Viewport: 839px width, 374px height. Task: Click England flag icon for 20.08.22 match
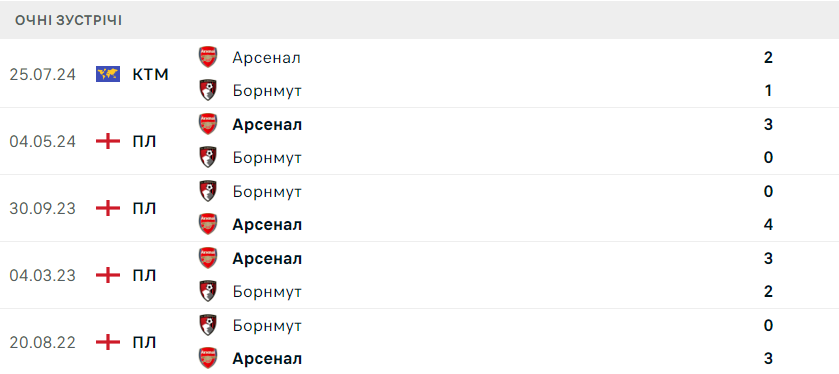click(x=108, y=342)
